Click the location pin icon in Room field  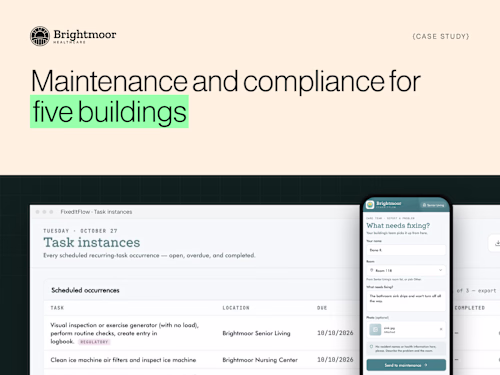372,270
